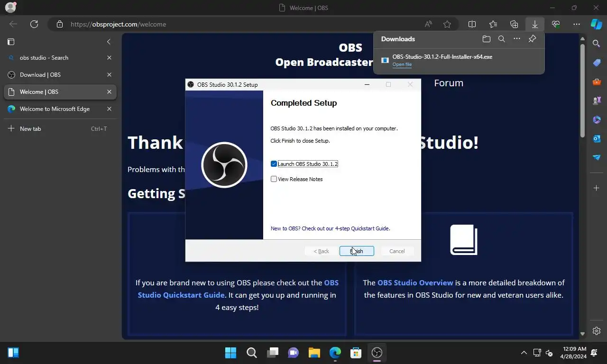Open Windows taskbar Search
This screenshot has height=364, width=607.
point(252,353)
